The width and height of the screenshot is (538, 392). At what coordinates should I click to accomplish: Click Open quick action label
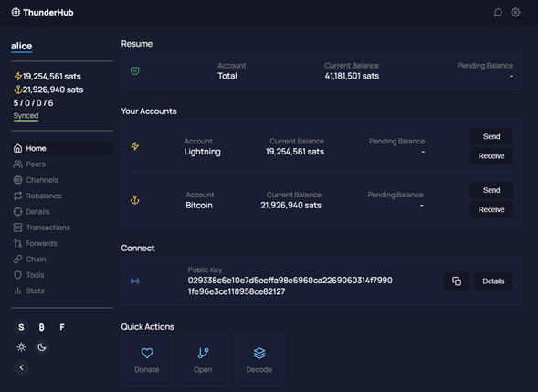tap(203, 370)
